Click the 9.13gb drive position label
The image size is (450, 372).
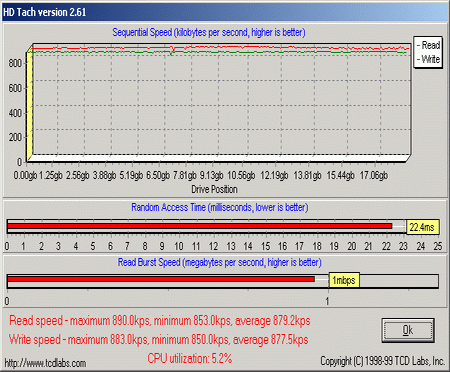coord(211,175)
